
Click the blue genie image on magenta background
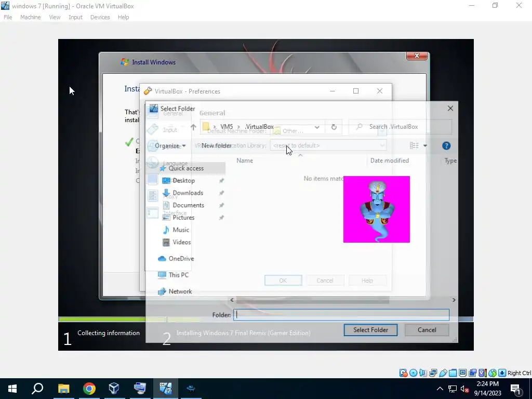(377, 209)
